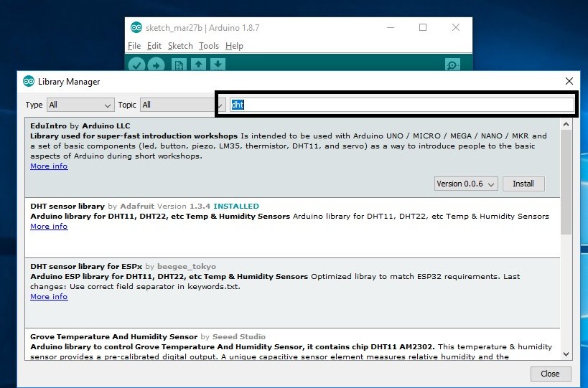The width and height of the screenshot is (588, 388).
Task: Close the Library Manager with the X
Action: [x=569, y=81]
